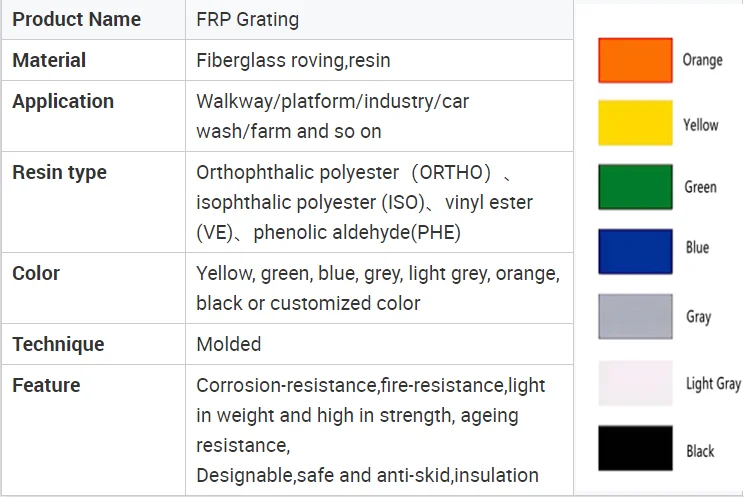Click the Orange swatch label text

pos(702,60)
